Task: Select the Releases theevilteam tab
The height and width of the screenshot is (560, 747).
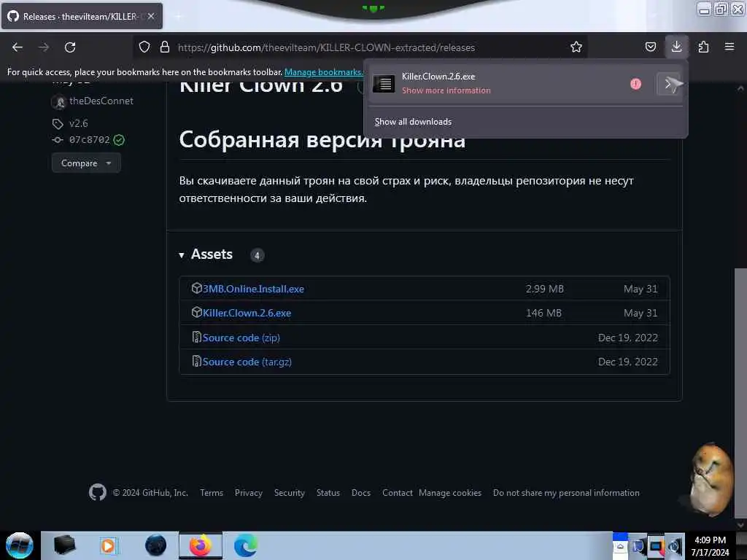Action: click(82, 16)
